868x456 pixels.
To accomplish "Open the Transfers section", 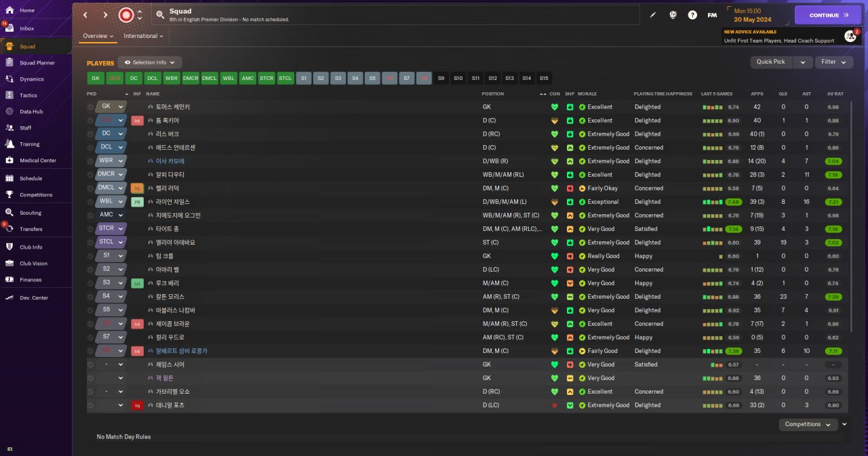I will click(x=31, y=229).
